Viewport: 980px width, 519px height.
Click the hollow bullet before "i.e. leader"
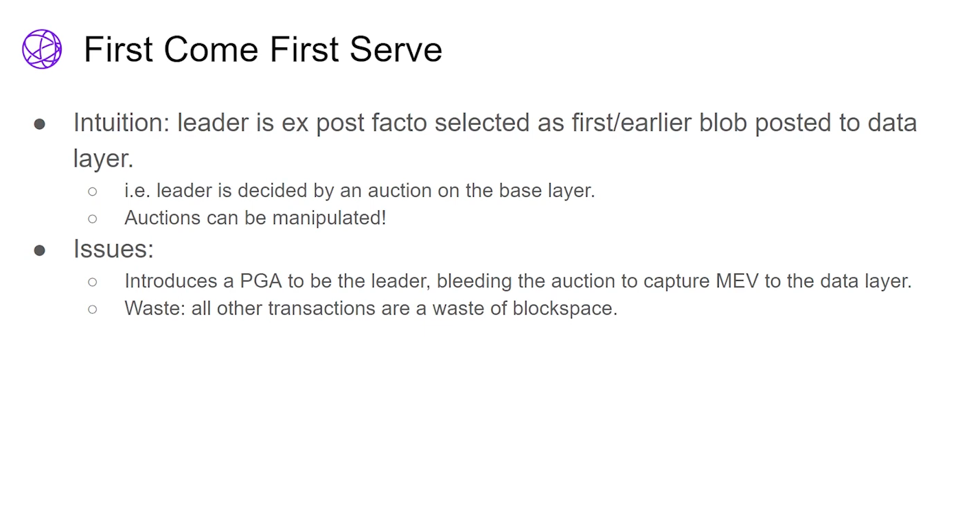point(93,191)
